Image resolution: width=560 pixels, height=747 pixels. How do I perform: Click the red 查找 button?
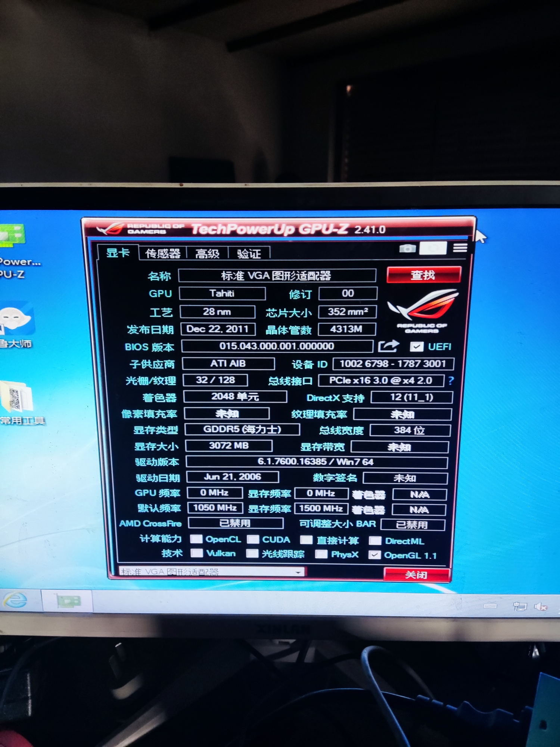(x=424, y=275)
